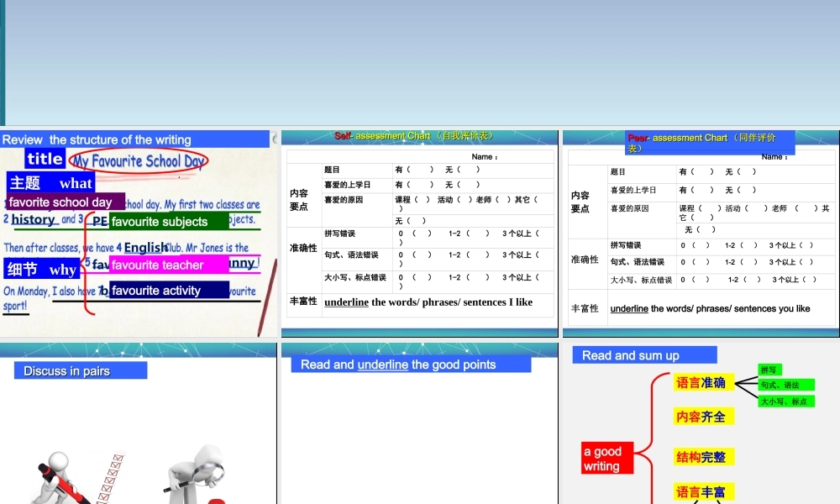Click the 内容齐全 node

click(704, 416)
